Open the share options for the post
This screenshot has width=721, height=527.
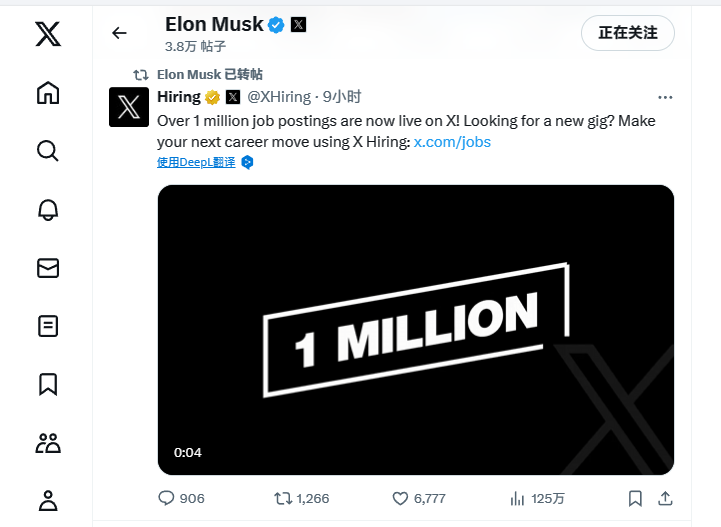pyautogui.click(x=665, y=498)
